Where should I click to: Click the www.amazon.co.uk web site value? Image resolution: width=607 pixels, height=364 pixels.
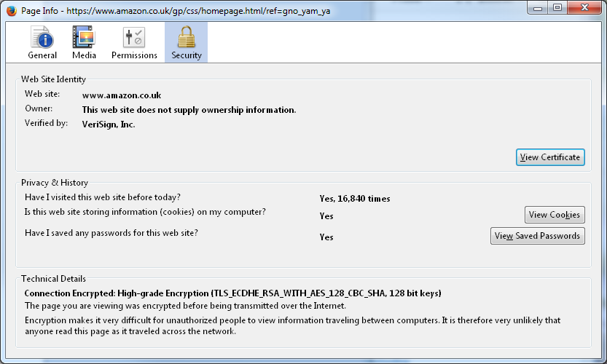click(122, 95)
